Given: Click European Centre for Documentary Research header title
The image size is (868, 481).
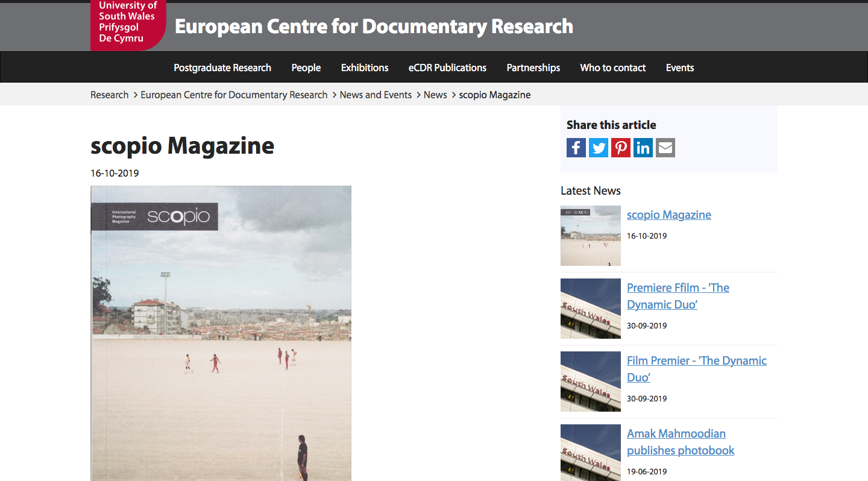Looking at the screenshot, I should [374, 26].
